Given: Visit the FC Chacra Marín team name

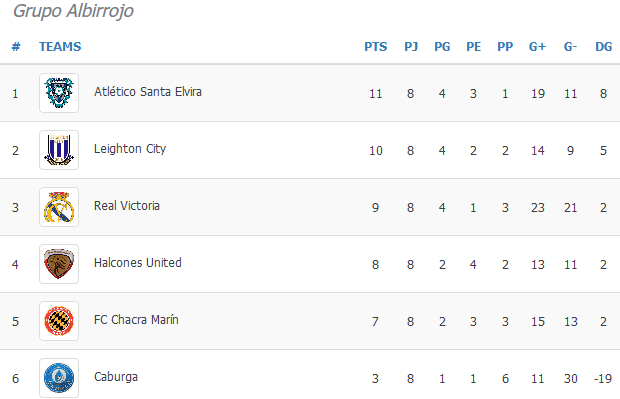Looking at the screenshot, I should click(x=136, y=320).
